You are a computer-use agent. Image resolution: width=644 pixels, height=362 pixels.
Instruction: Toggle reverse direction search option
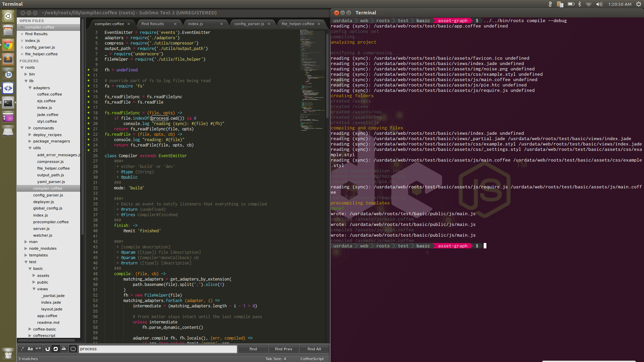(48, 349)
